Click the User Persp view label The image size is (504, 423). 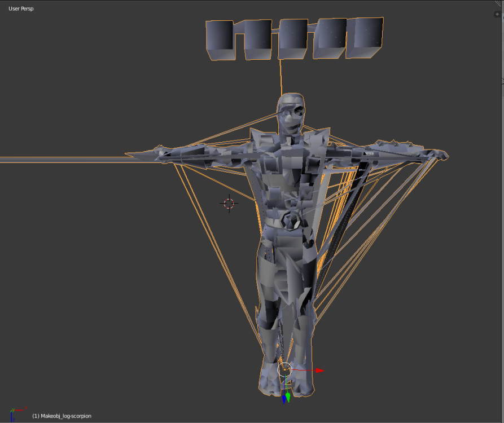pos(21,9)
